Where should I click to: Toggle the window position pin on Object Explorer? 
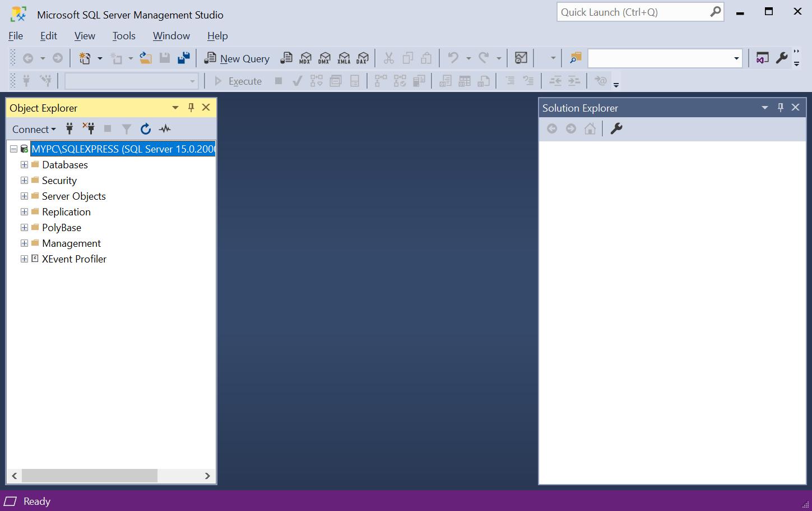[191, 107]
